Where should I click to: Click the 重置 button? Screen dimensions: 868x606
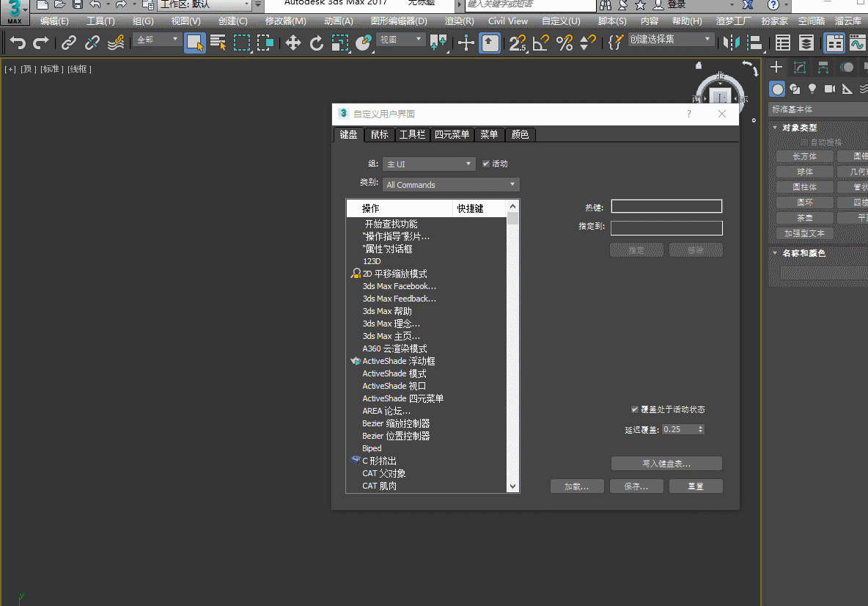(696, 486)
